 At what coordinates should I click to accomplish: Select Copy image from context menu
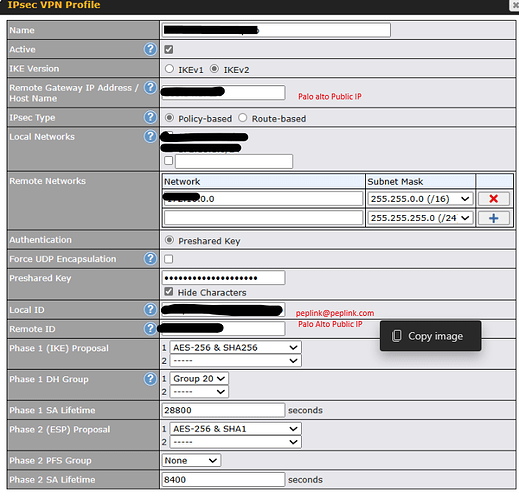(x=430, y=336)
